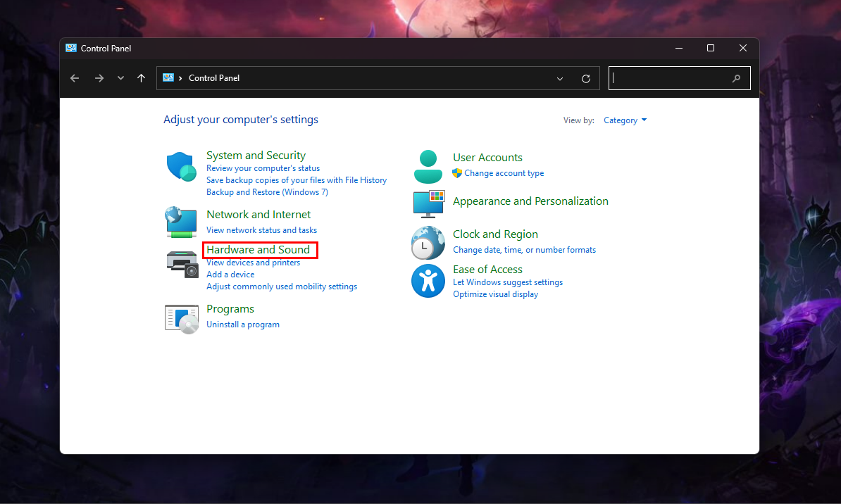Click the Hardware and Sound printer icon
The image size is (841, 504).
[182, 263]
